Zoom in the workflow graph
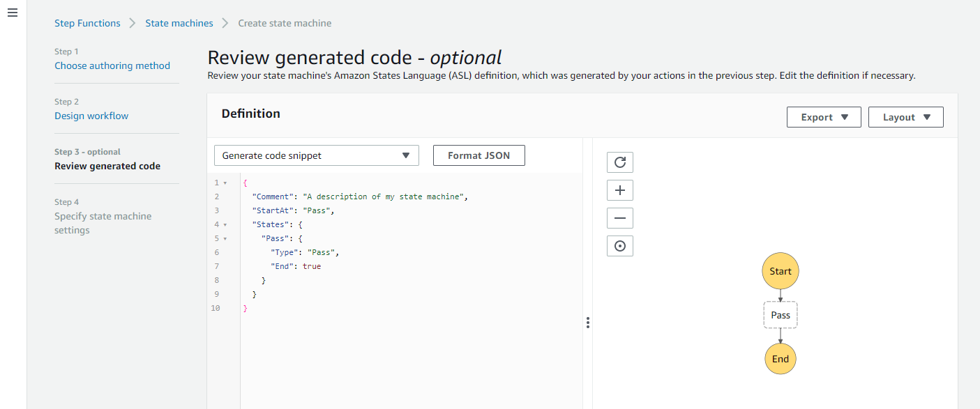980x409 pixels. [x=620, y=190]
